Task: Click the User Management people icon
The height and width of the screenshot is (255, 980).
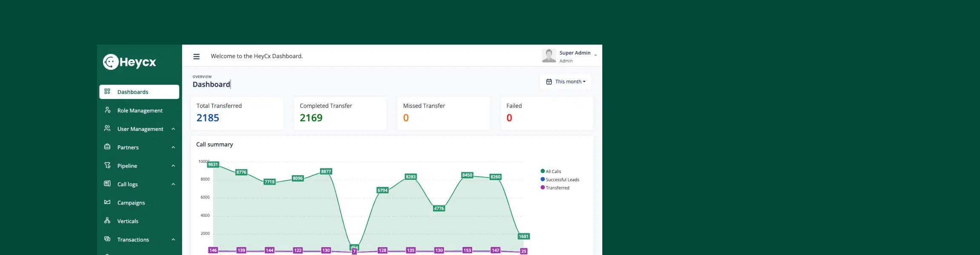Action: tap(107, 128)
